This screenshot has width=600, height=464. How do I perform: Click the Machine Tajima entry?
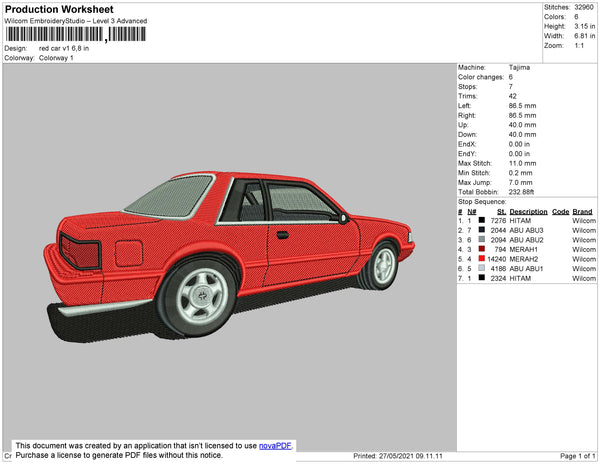520,67
